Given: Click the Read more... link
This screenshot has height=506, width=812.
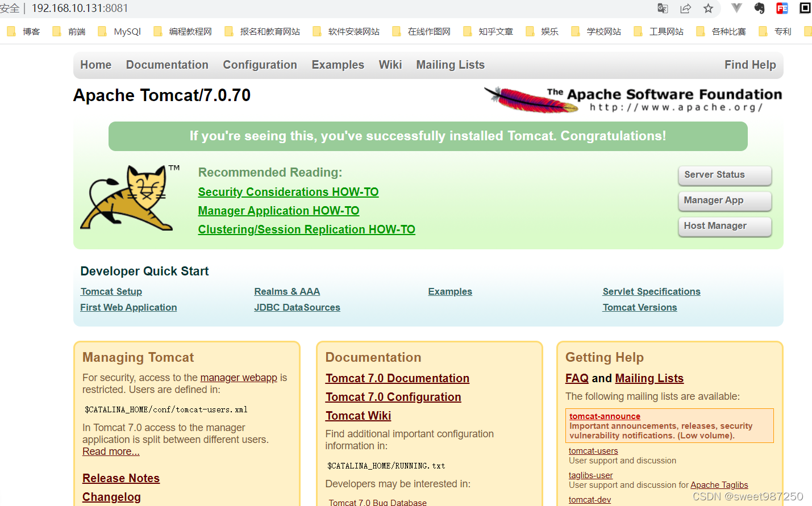Looking at the screenshot, I should pos(111,451).
